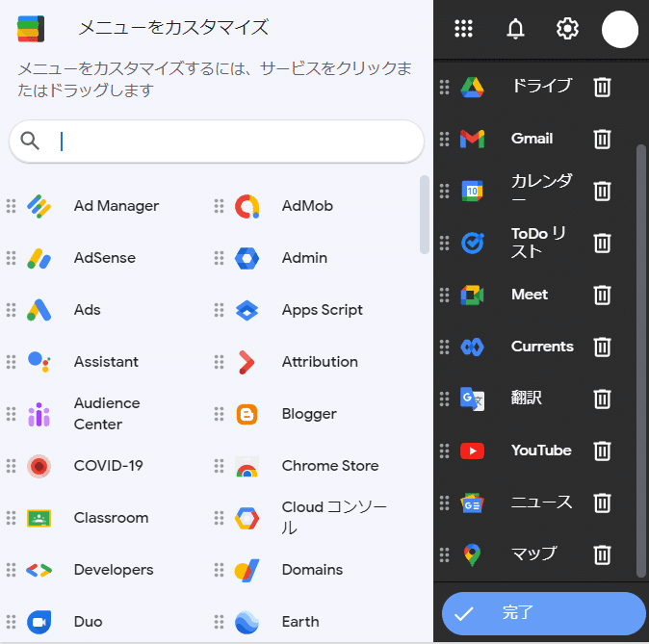
Task: Open Gmail menu entry
Action: pos(532,139)
